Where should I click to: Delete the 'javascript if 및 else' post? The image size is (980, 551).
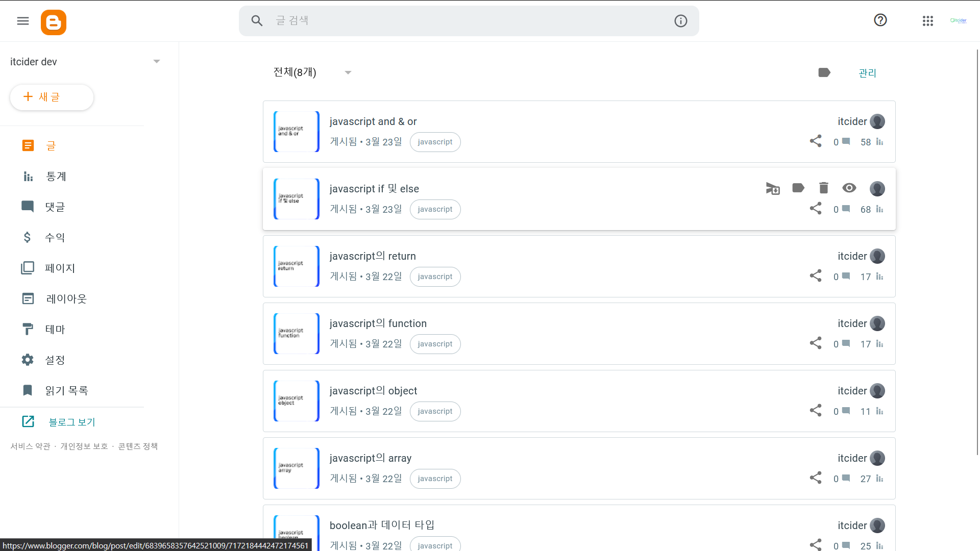[823, 188]
